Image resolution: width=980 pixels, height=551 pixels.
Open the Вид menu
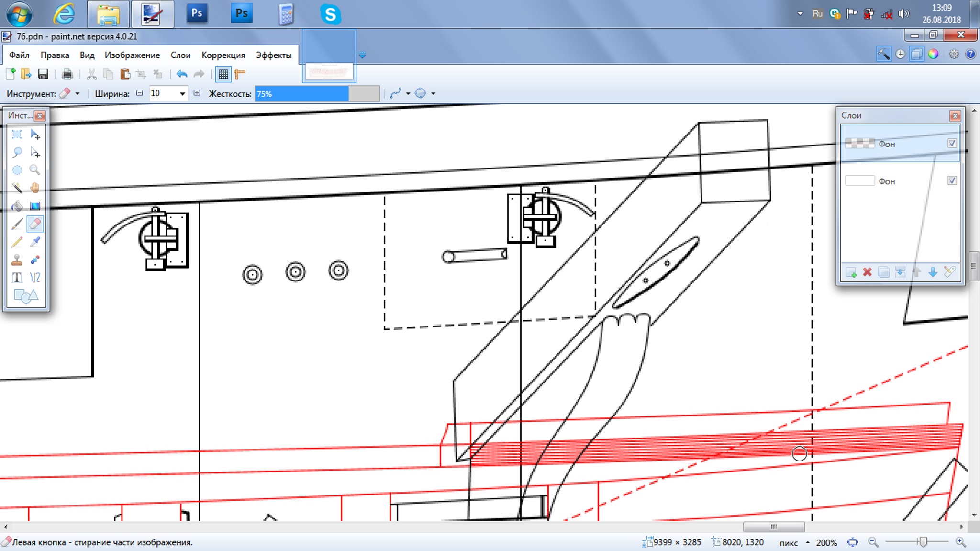pos(87,55)
